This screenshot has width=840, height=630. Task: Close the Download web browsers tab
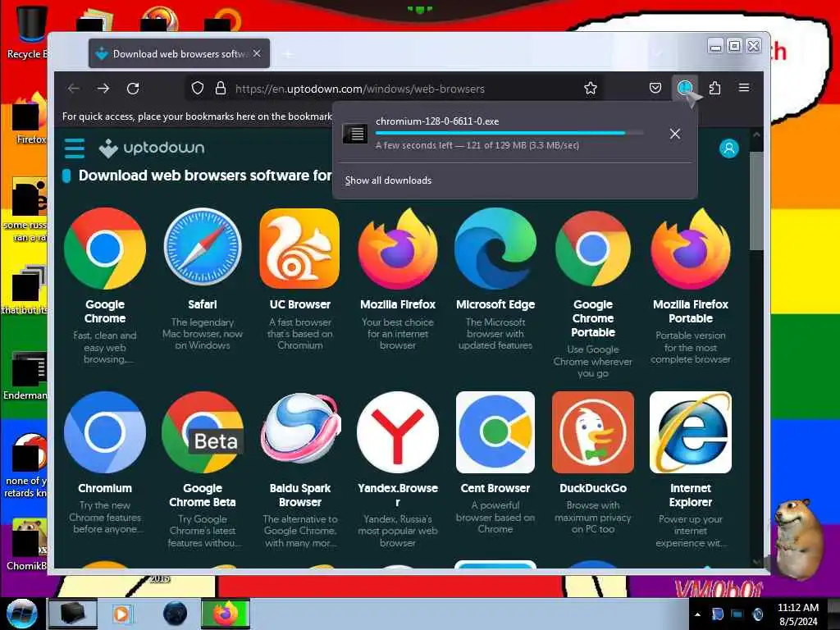[x=257, y=53]
